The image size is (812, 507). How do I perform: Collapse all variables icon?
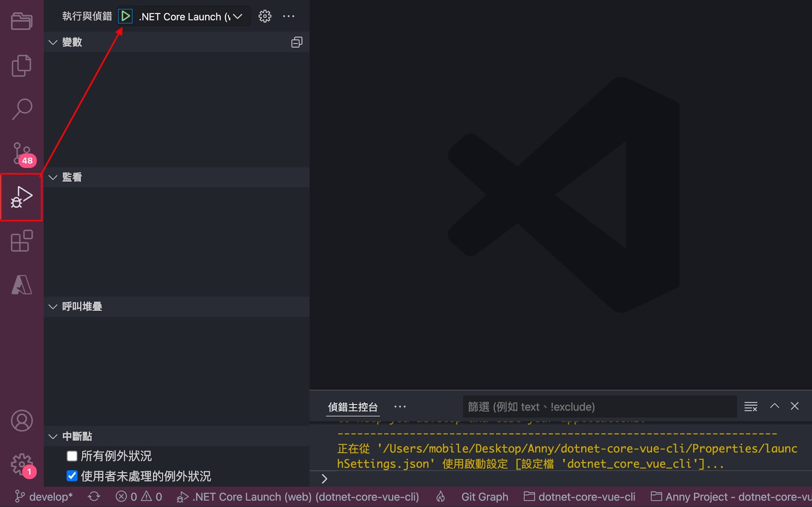click(x=296, y=42)
